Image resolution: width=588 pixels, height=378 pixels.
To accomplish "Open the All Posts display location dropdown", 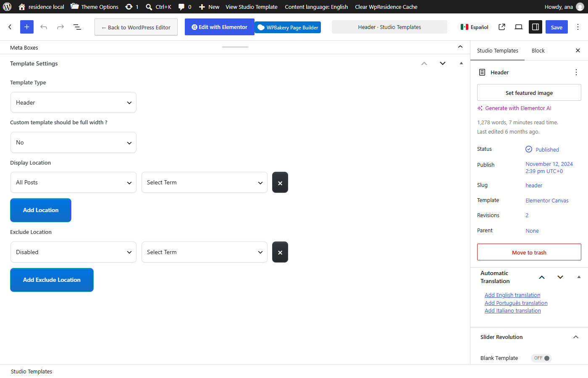I will click(x=73, y=182).
